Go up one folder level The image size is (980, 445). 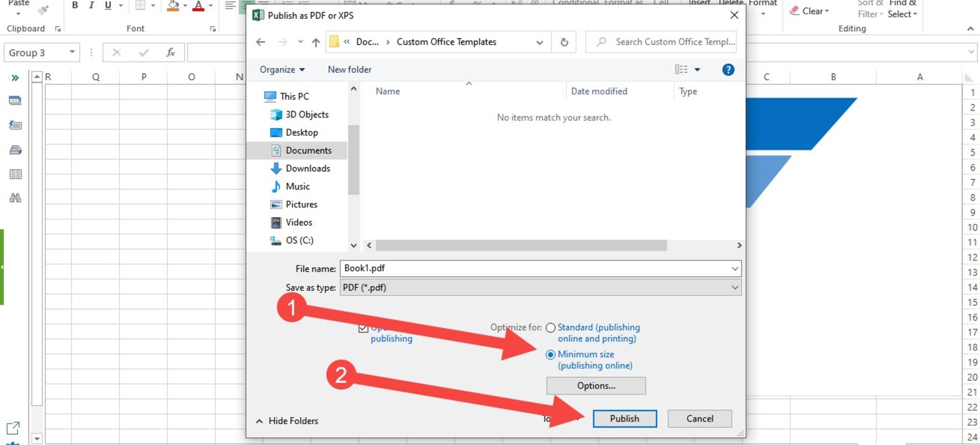point(316,42)
